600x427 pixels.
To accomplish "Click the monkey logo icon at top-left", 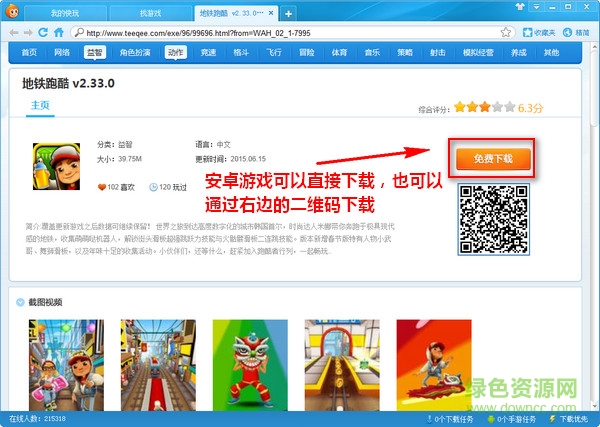I will (x=12, y=11).
